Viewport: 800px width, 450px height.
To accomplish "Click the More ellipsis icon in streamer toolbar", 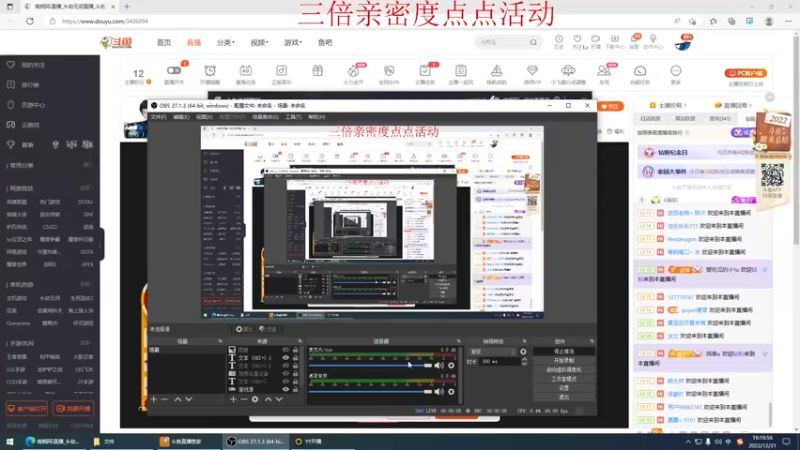I will point(676,70).
